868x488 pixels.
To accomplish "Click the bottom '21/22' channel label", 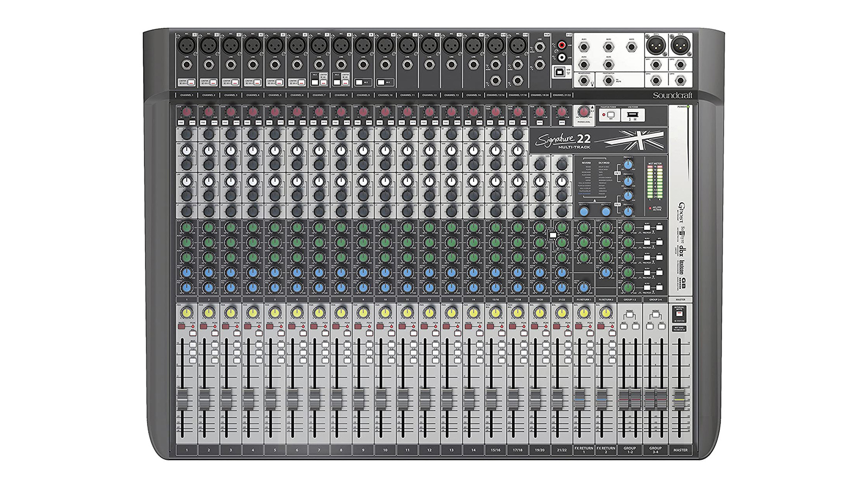I will pyautogui.click(x=561, y=450).
